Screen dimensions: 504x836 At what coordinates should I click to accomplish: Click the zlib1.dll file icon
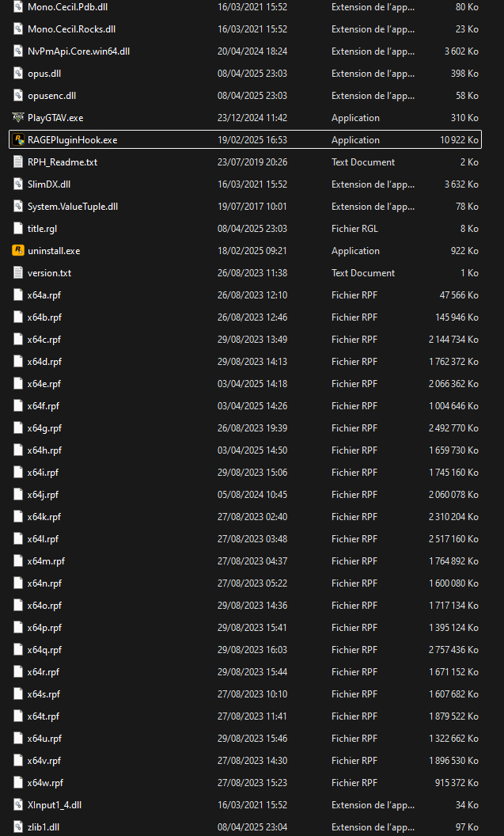pyautogui.click(x=19, y=827)
